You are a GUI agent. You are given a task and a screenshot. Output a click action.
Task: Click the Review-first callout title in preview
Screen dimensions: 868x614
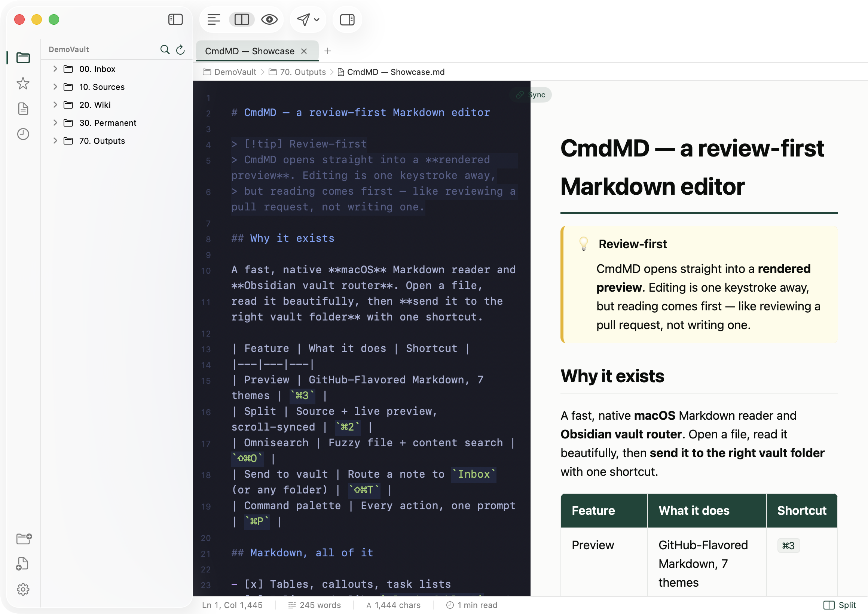point(632,244)
